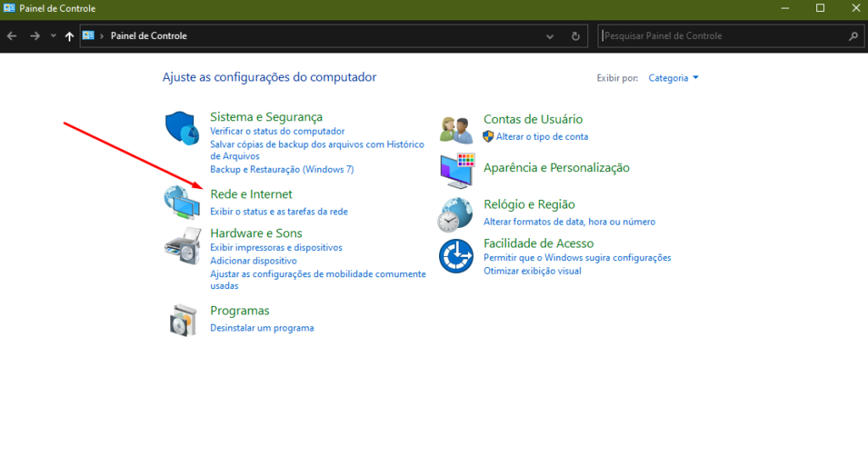The width and height of the screenshot is (868, 456).
Task: Open Backup e Restauração (Windows 7)
Action: [281, 170]
